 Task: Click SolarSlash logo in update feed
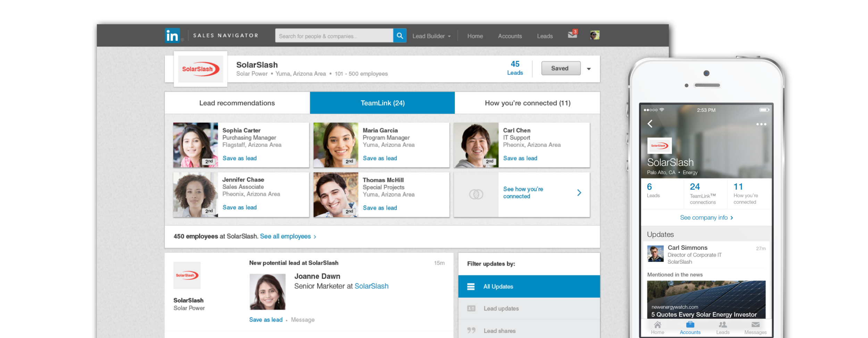pyautogui.click(x=187, y=275)
